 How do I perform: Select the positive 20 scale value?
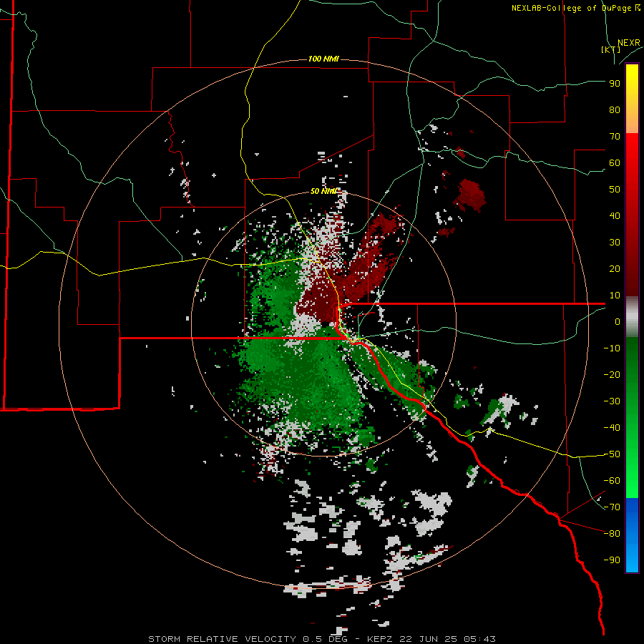click(615, 269)
